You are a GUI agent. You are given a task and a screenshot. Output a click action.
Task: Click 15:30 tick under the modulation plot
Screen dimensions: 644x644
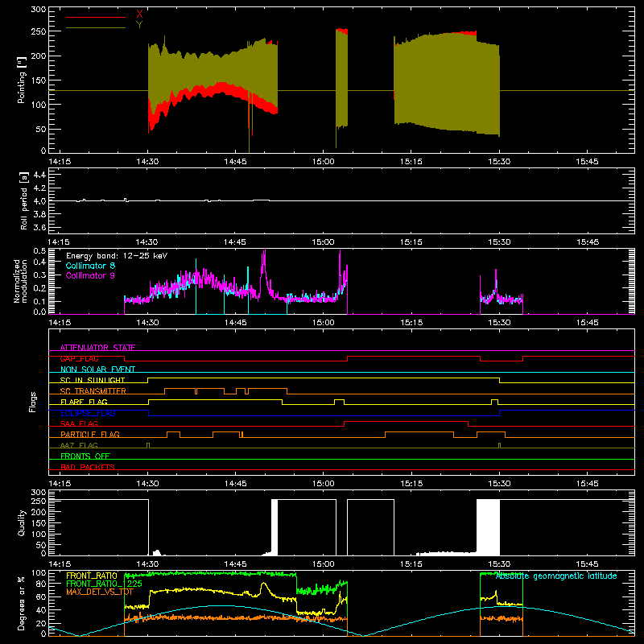point(499,323)
